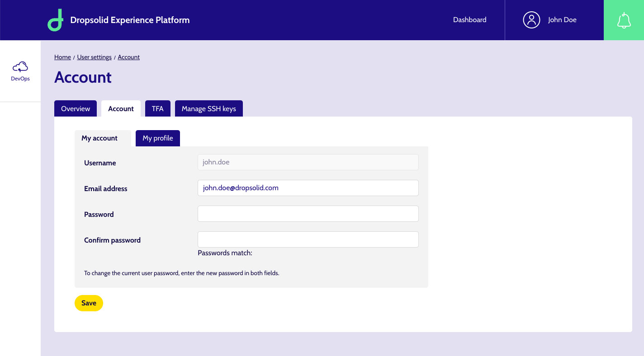Viewport: 644px width, 356px height.
Task: Click the Save button
Action: pyautogui.click(x=89, y=303)
